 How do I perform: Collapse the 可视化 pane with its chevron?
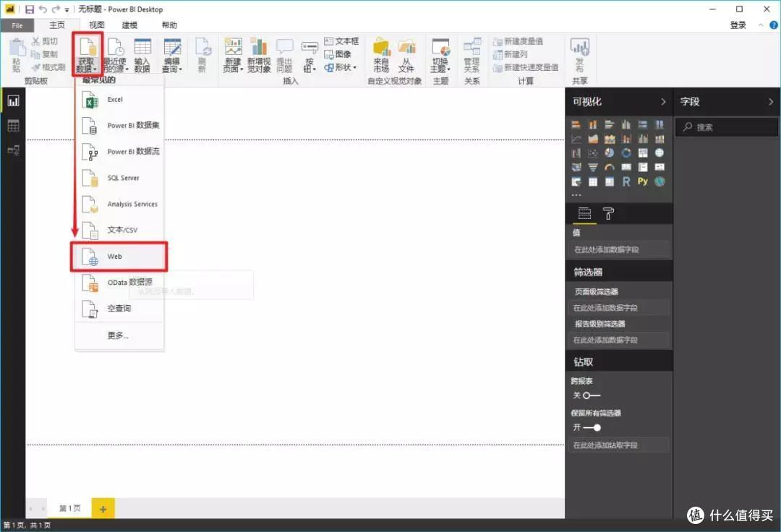[x=663, y=101]
